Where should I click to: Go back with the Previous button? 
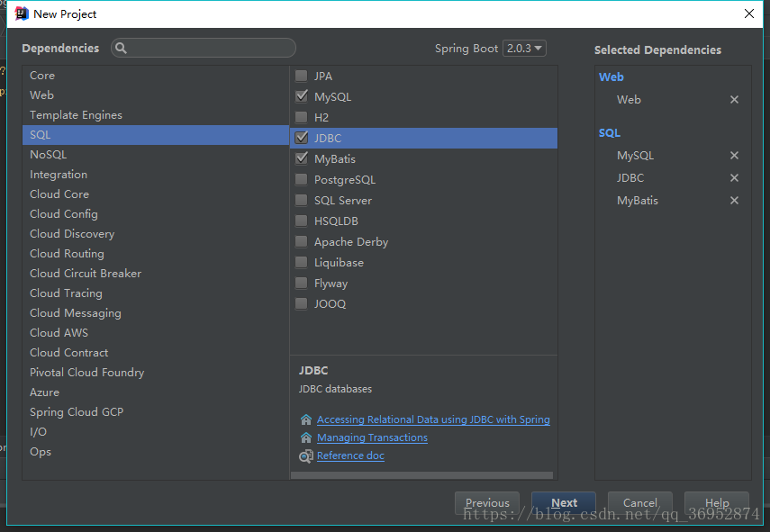pyautogui.click(x=487, y=503)
